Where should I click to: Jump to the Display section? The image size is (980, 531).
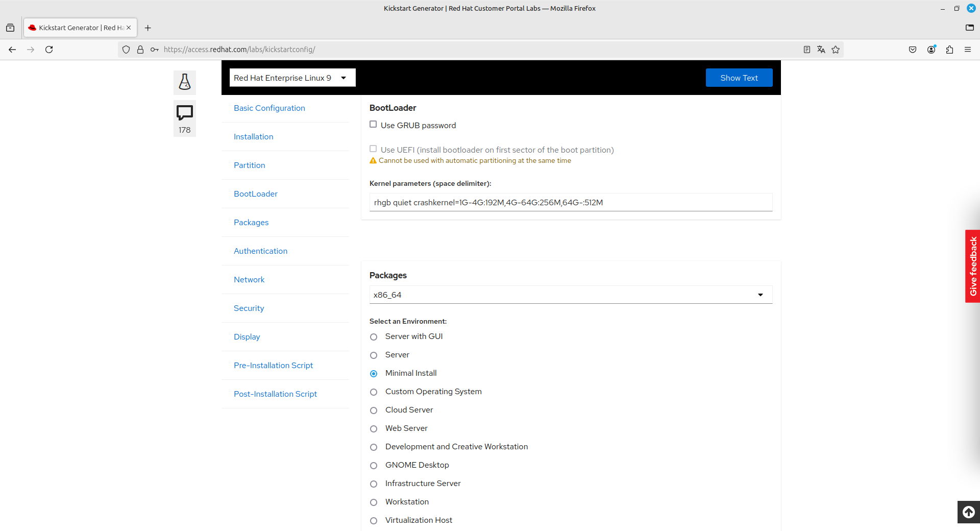pos(247,337)
